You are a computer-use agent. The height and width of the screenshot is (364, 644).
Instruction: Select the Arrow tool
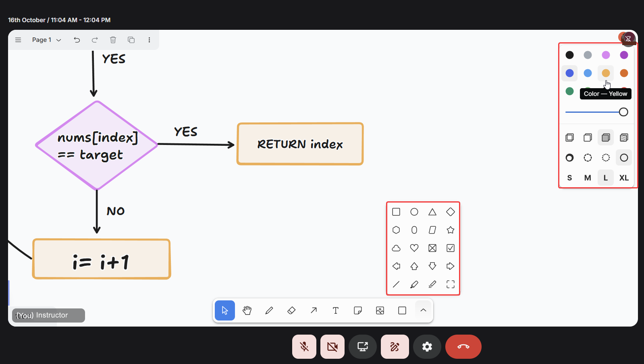(314, 310)
